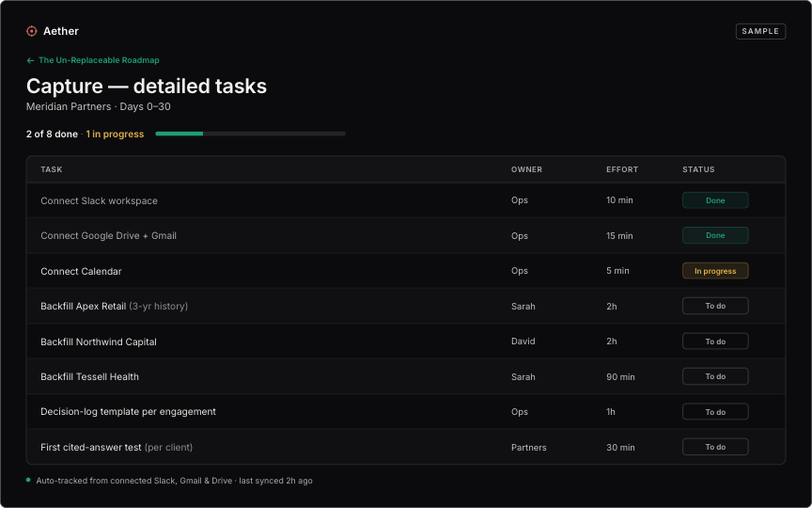Click the Meridian Partners · Days 0–30 subtitle
The height and width of the screenshot is (508, 812).
point(99,107)
